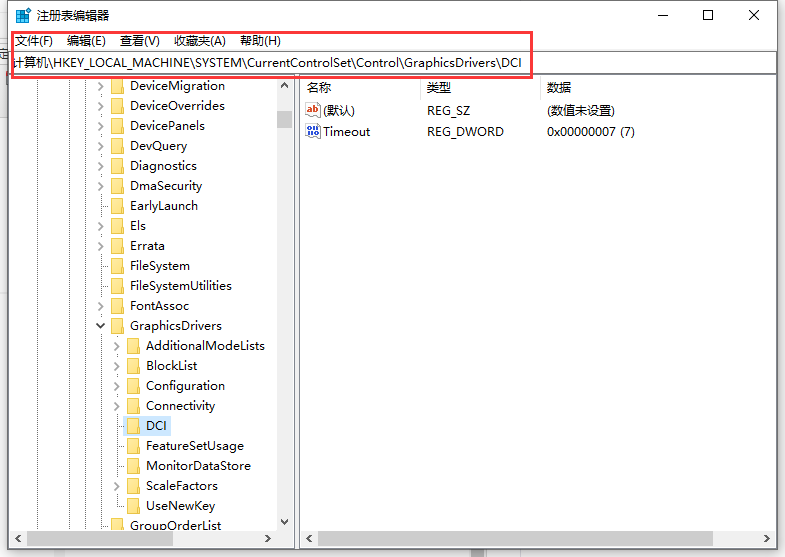
Task: Click the GraphicsDrivers folder icon
Action: pyautogui.click(x=117, y=326)
